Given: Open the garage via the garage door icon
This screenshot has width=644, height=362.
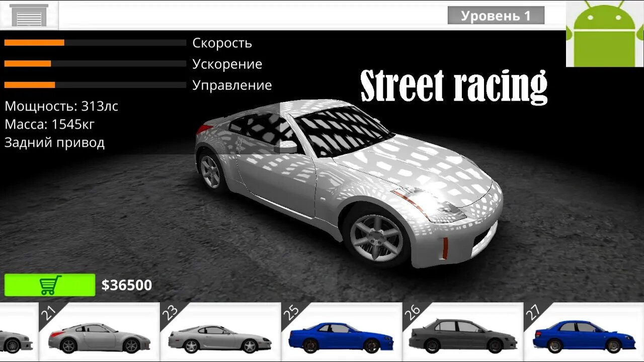Looking at the screenshot, I should [29, 15].
